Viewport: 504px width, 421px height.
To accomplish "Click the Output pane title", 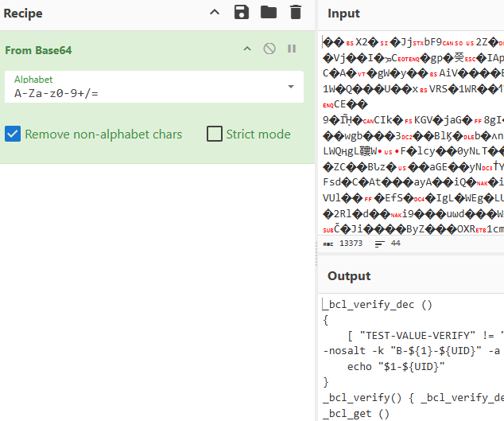I will click(x=349, y=276).
